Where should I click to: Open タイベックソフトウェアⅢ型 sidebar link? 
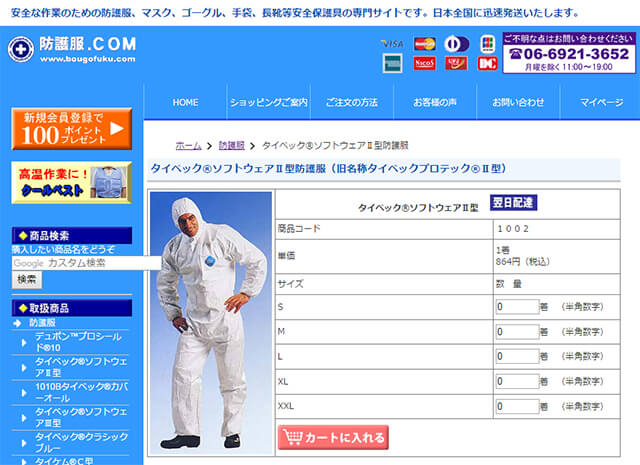click(x=81, y=417)
